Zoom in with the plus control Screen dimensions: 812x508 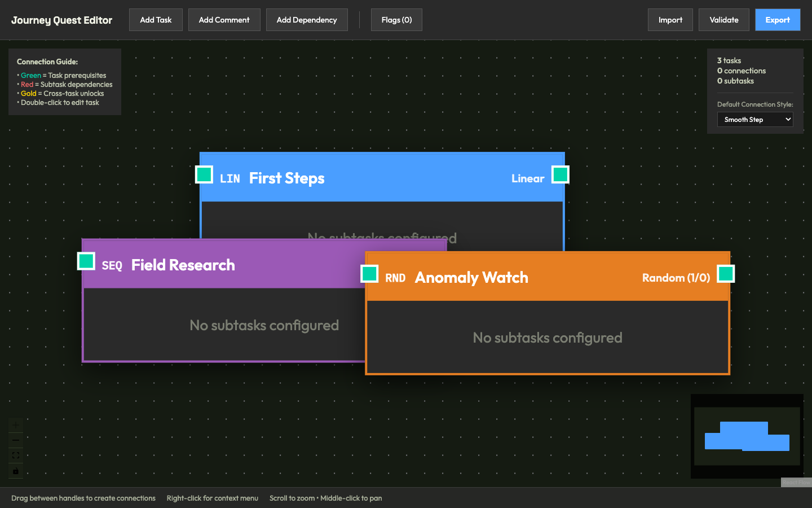click(x=16, y=425)
